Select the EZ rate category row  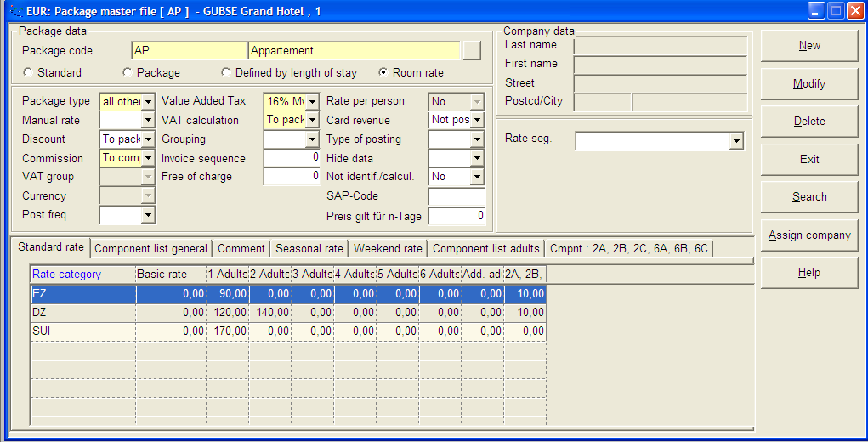[288, 294]
